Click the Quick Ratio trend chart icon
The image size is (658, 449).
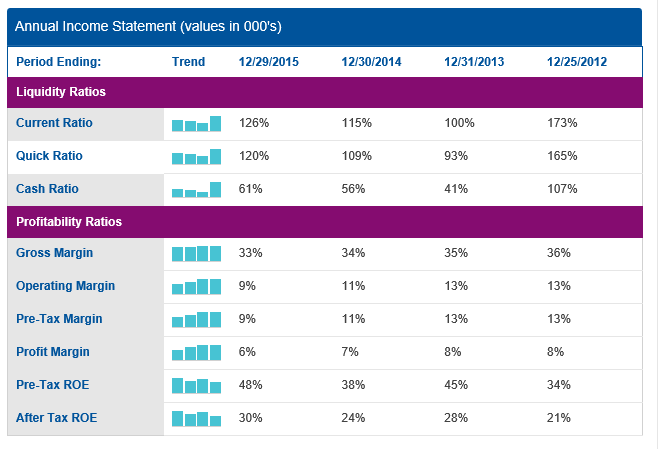(197, 158)
